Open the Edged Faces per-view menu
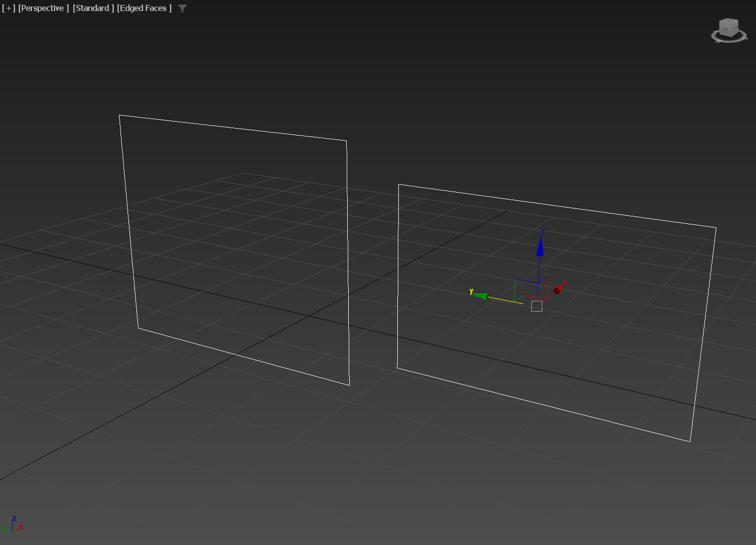756x545 pixels. click(x=144, y=8)
